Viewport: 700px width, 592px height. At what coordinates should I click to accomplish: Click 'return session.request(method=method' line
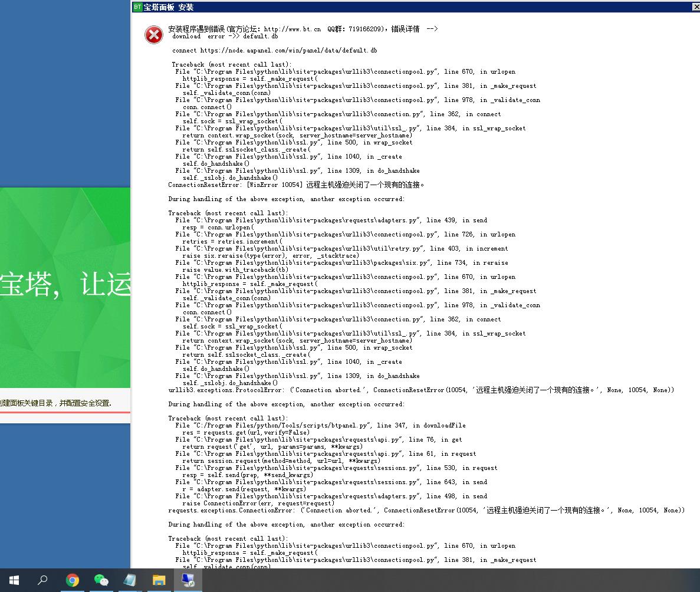[x=281, y=461]
